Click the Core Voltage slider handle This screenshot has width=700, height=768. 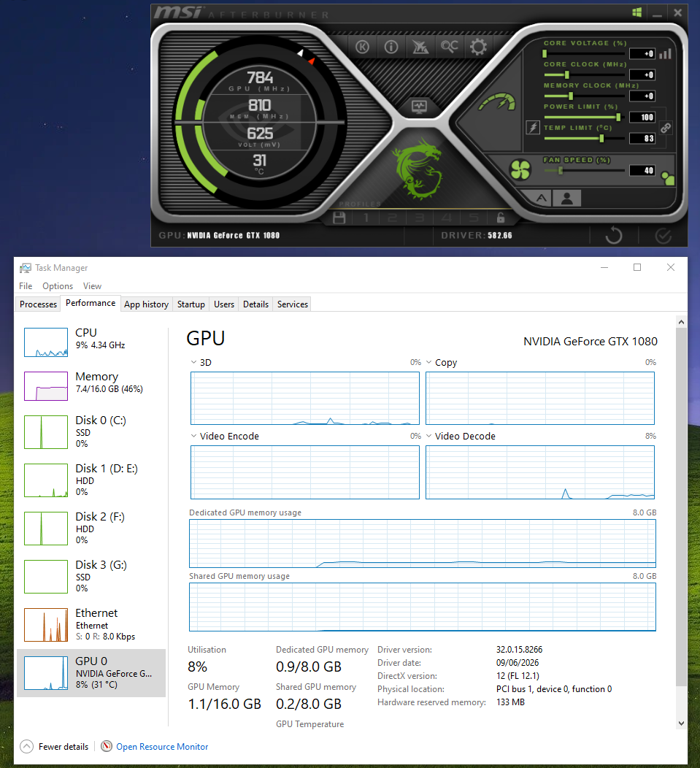click(x=545, y=54)
